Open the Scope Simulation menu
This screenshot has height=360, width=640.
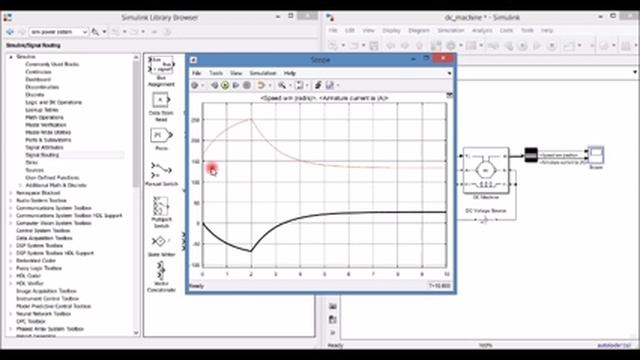point(263,73)
